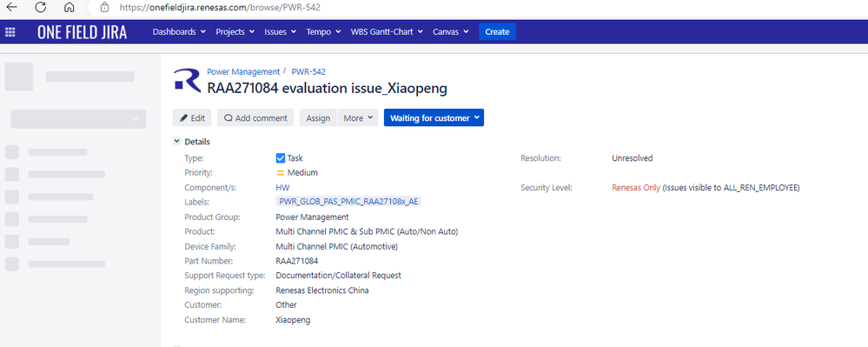Click the Part Number value RAA271084
868x347 pixels.
pos(296,261)
